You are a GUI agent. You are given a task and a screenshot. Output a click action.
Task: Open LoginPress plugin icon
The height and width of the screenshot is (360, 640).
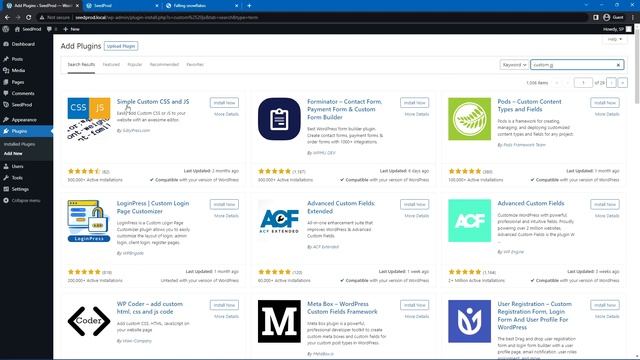[89, 220]
